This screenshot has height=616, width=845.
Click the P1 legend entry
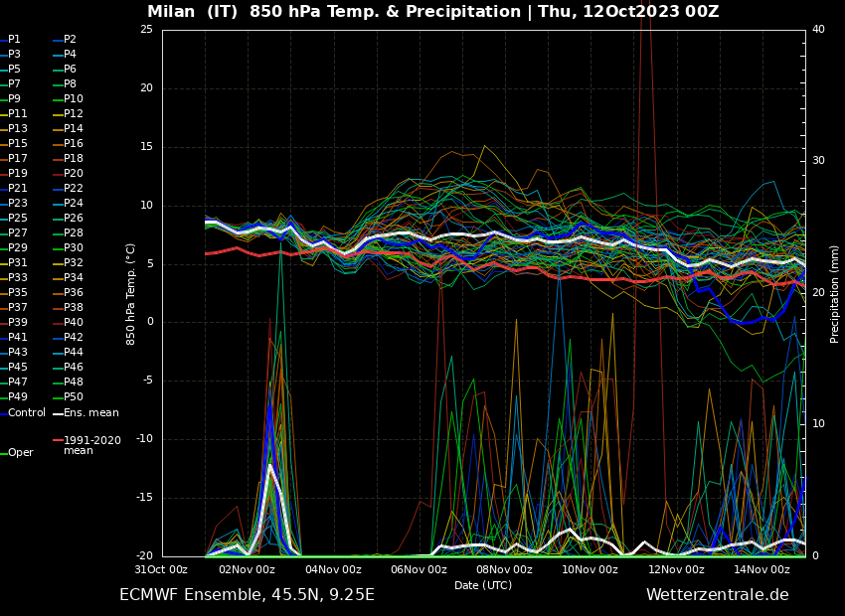pyautogui.click(x=14, y=40)
